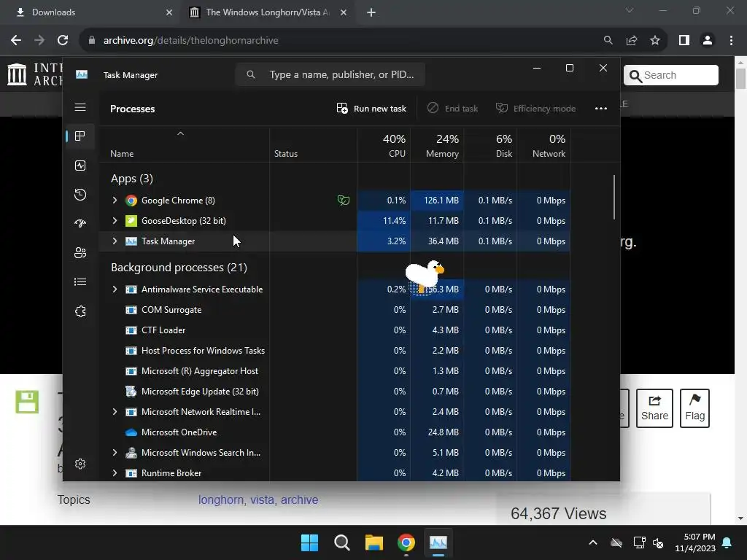
Task: Click the Microsoft OneDrive cloud icon
Action: pos(131,432)
